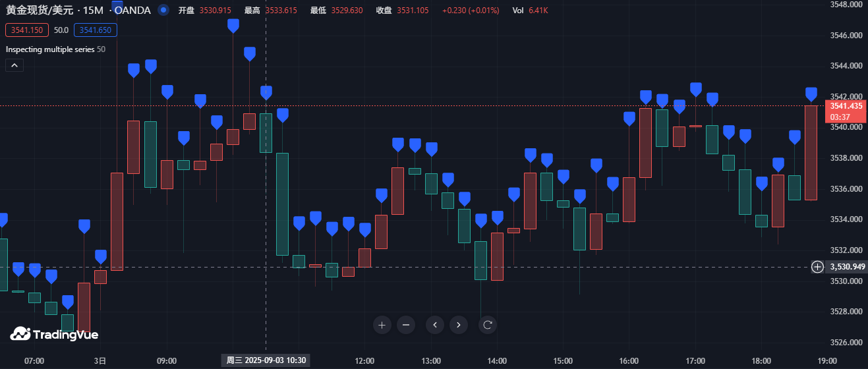The width and height of the screenshot is (868, 369).
Task: Zoom out with the minus chart button
Action: click(406, 324)
